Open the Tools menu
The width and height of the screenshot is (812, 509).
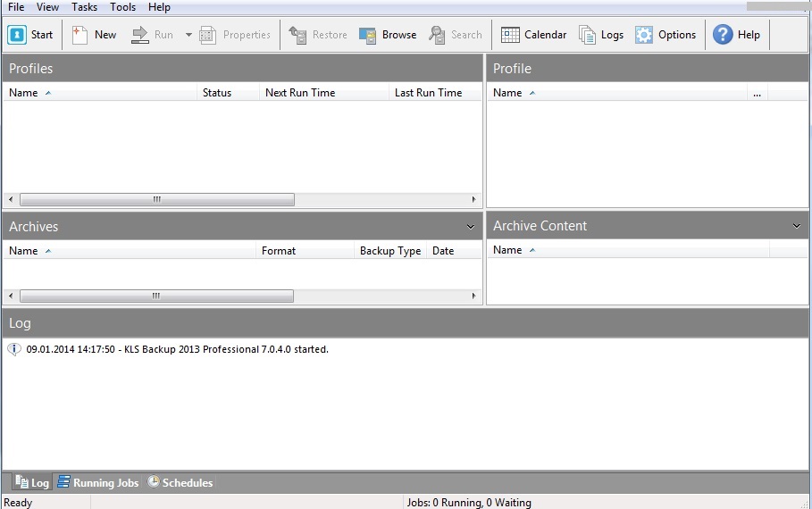tap(123, 7)
